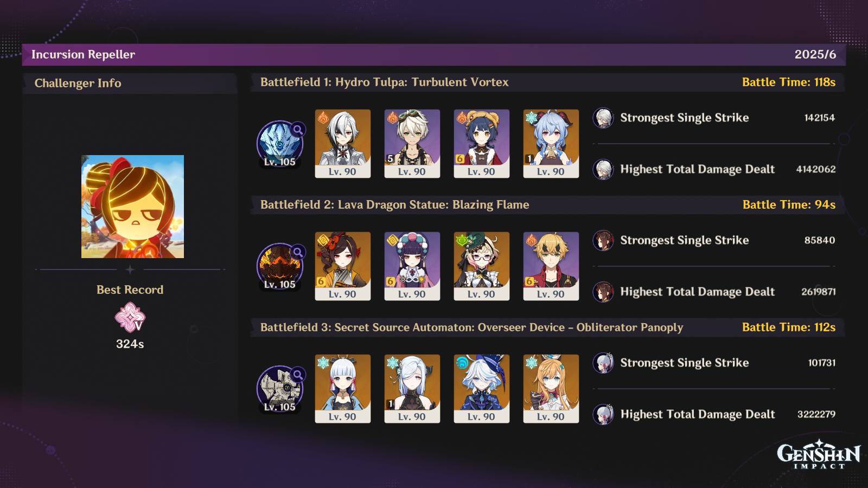Choose Shenhe's card in Battlefield 3
Image resolution: width=868 pixels, height=488 pixels.
coord(412,389)
